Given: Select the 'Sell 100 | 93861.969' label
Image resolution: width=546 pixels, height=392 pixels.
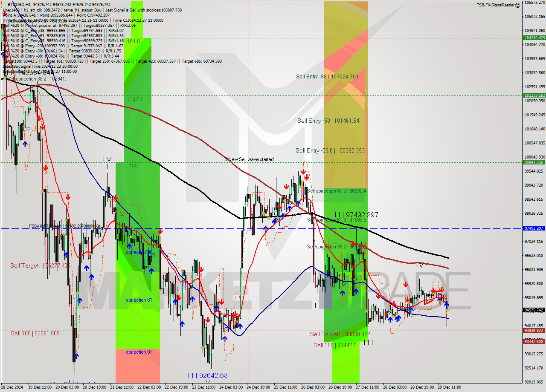Looking at the screenshot, I should 35,333.
